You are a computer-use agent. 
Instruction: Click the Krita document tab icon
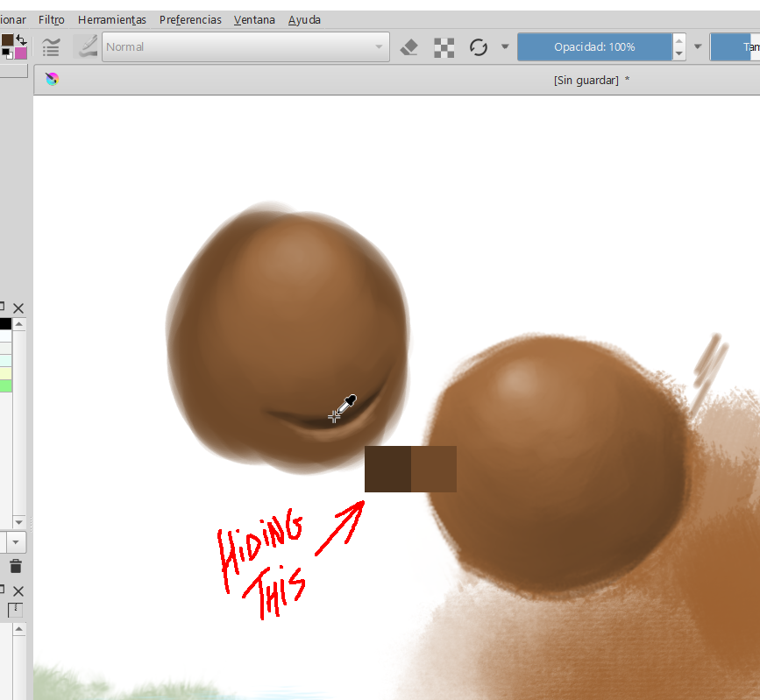click(x=53, y=80)
